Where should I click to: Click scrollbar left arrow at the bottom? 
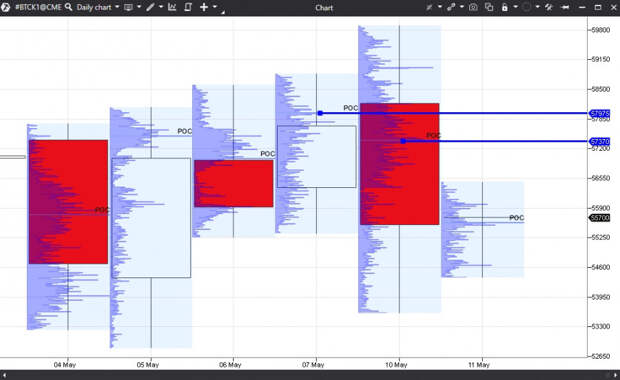(4, 375)
